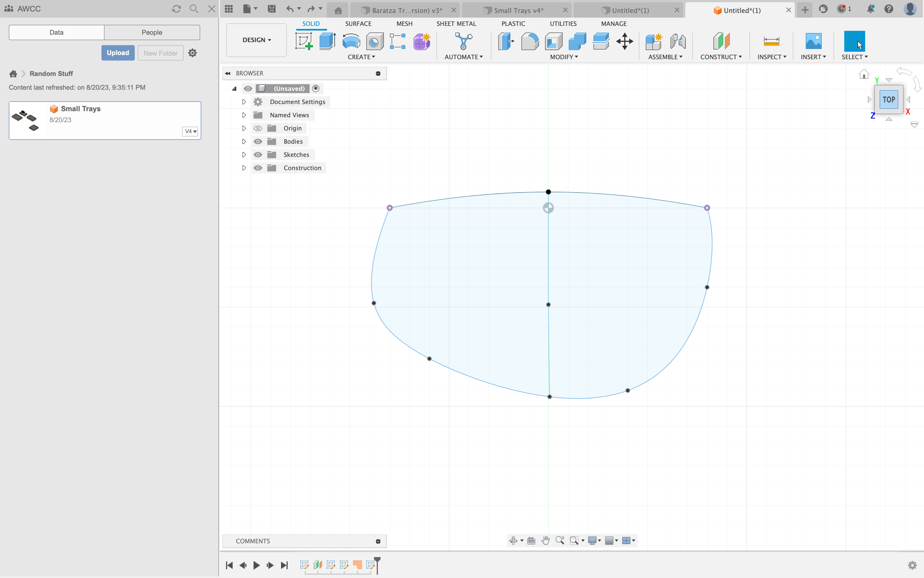Click the Upload button

[118, 53]
